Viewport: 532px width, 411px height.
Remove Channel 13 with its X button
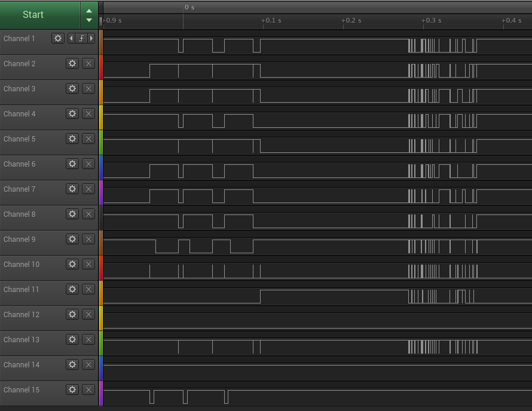[x=88, y=339]
